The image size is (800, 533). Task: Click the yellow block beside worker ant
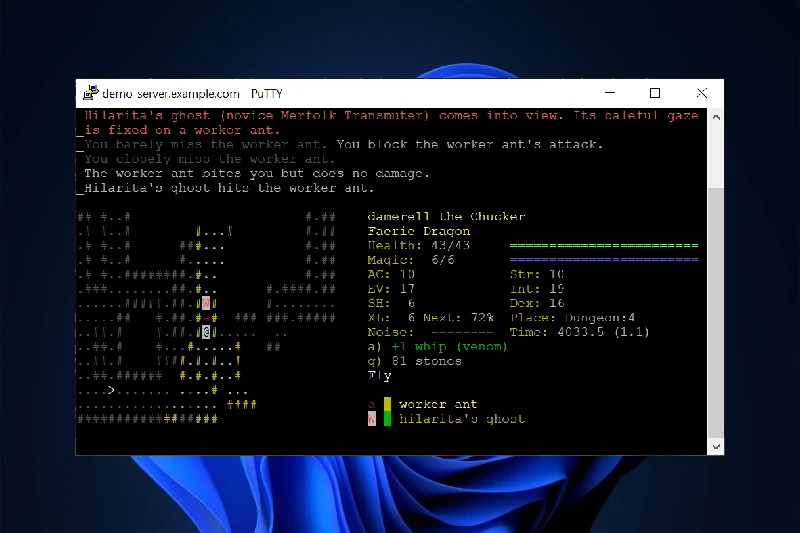click(387, 405)
